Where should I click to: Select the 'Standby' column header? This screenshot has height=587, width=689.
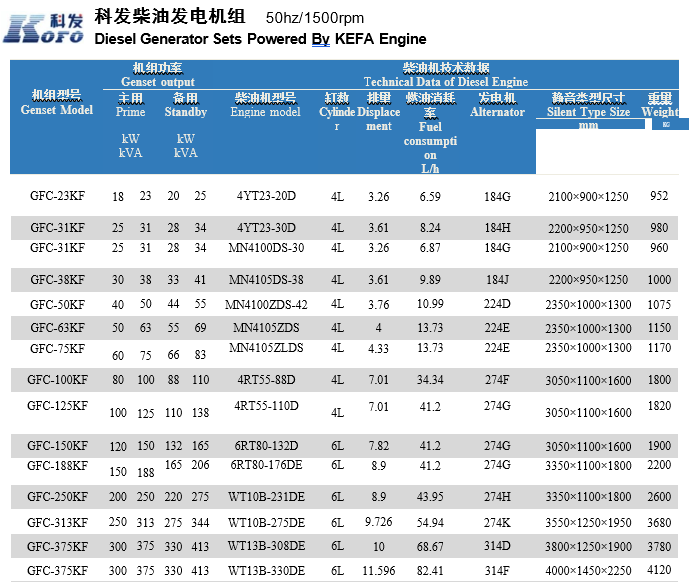pos(185,112)
